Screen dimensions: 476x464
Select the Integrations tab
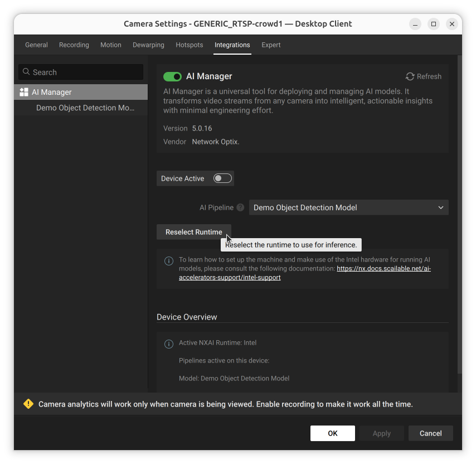tap(232, 45)
